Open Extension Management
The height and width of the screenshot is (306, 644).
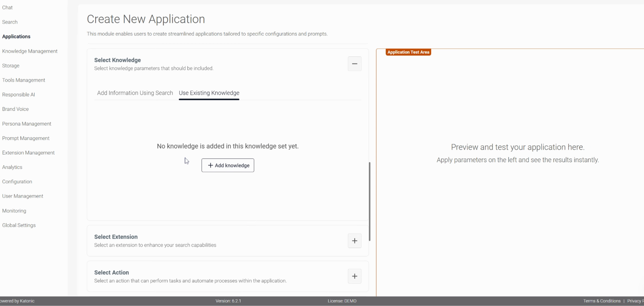coord(28,153)
